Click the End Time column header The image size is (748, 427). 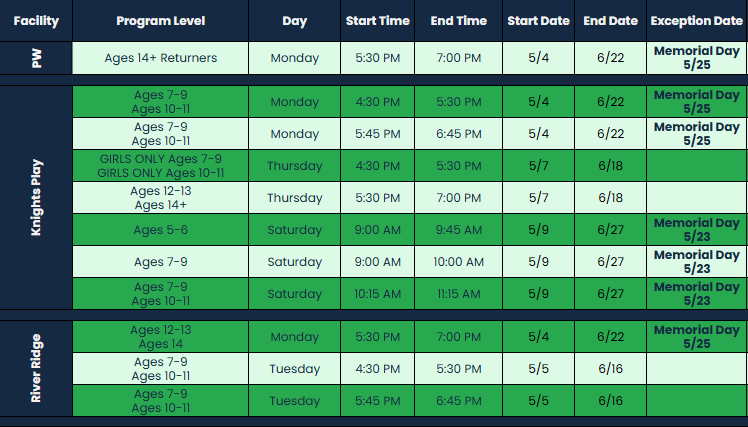(459, 21)
